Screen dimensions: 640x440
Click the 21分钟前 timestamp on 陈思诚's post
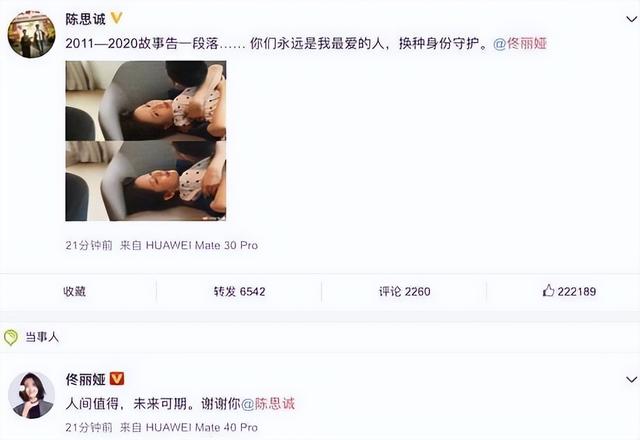point(89,245)
